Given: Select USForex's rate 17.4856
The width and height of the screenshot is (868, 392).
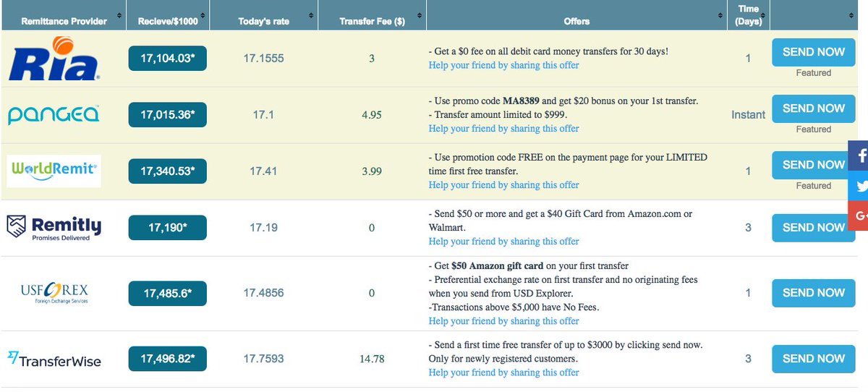Looking at the screenshot, I should pos(263,293).
